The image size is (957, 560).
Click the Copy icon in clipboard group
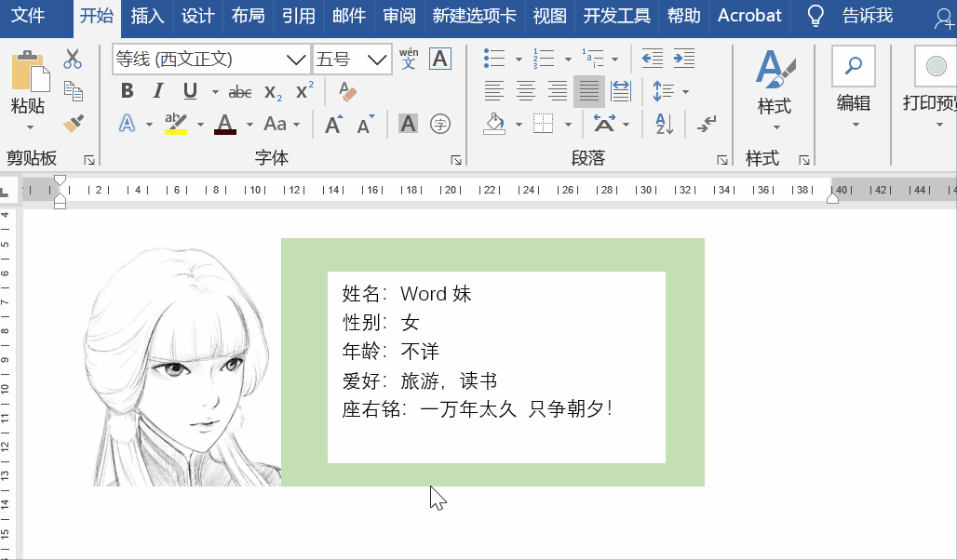click(74, 91)
